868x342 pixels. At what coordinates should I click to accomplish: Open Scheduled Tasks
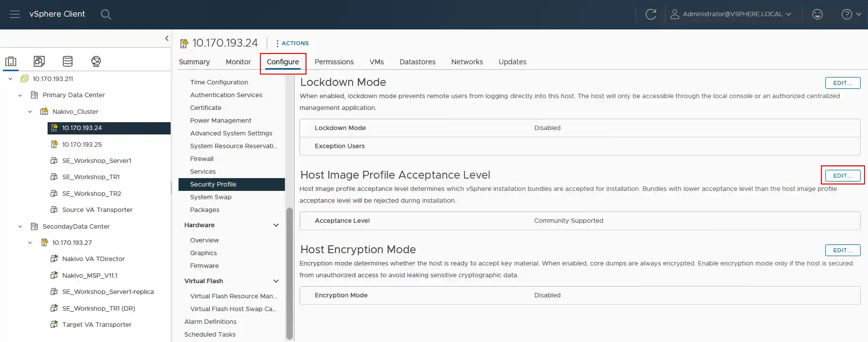point(210,335)
